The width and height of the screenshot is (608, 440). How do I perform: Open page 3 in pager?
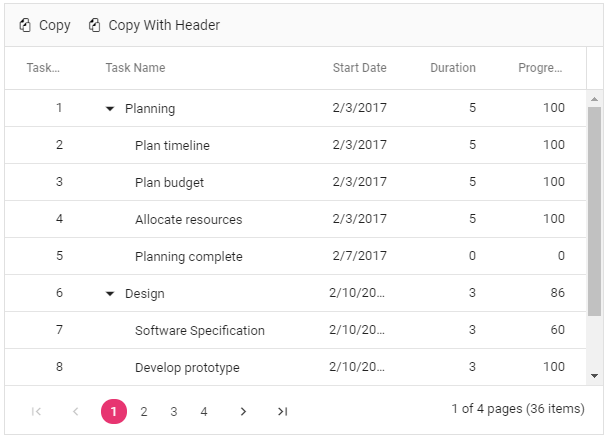pyautogui.click(x=174, y=411)
